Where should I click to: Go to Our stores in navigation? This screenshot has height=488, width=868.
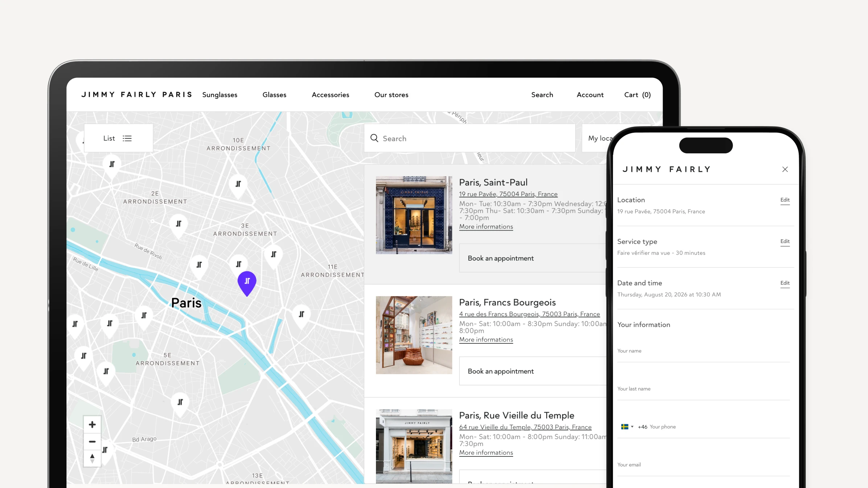click(392, 95)
